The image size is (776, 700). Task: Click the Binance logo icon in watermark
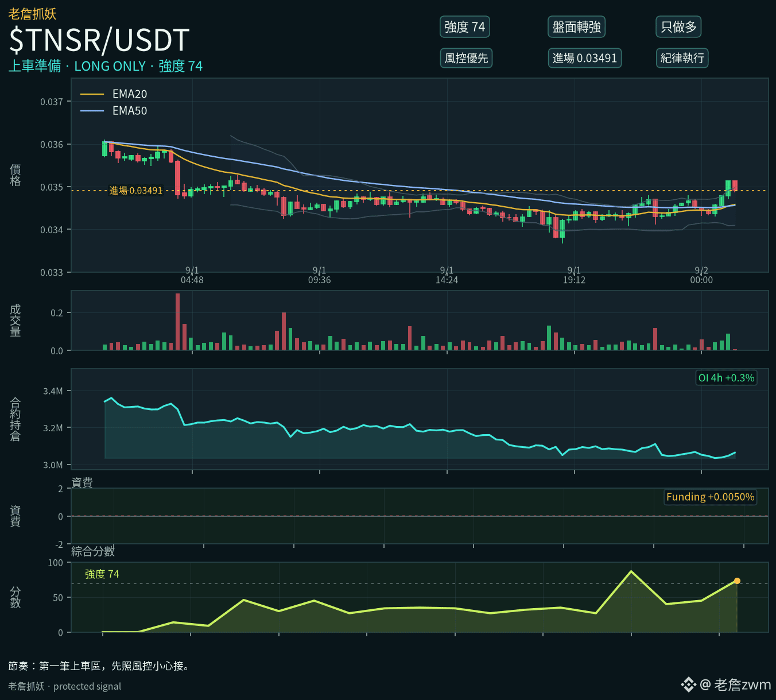688,684
